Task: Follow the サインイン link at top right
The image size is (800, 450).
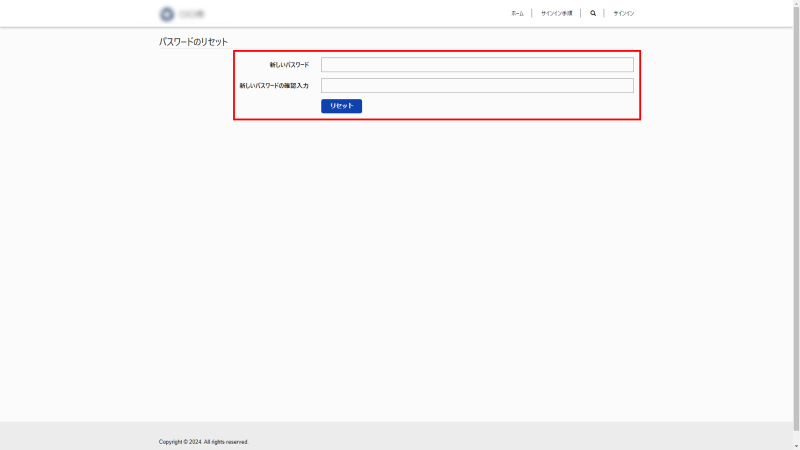Action: (x=624, y=14)
